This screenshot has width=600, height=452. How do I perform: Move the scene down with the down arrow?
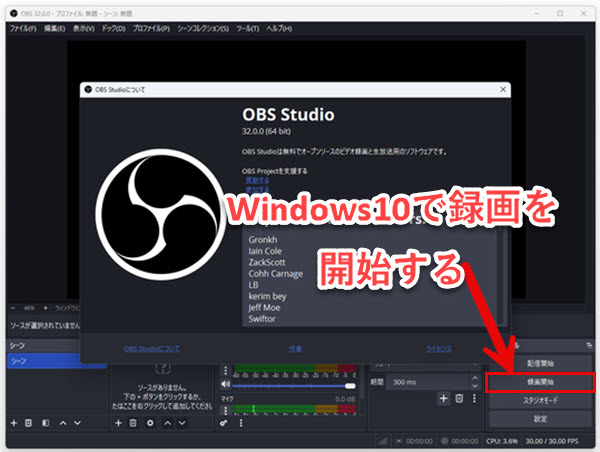[x=77, y=423]
